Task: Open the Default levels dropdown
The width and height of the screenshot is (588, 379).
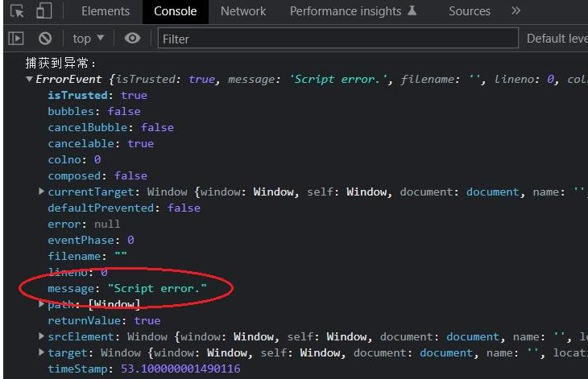Action: (x=557, y=38)
